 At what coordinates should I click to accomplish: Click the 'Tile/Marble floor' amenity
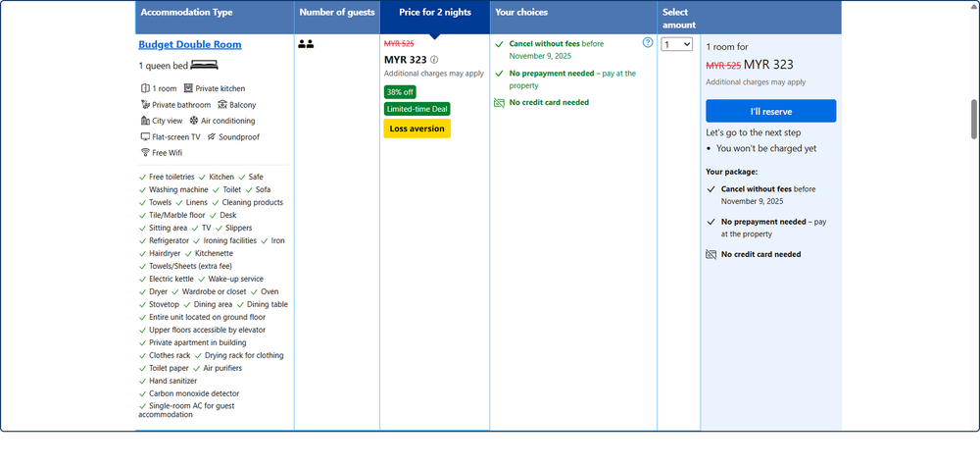[176, 215]
